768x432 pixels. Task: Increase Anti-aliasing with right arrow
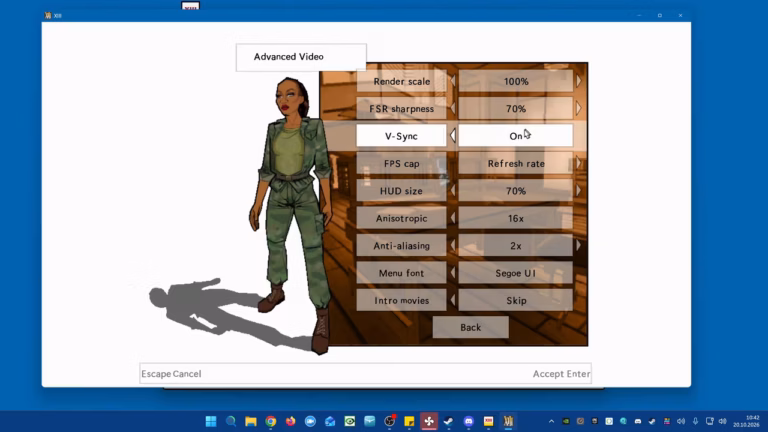(578, 245)
